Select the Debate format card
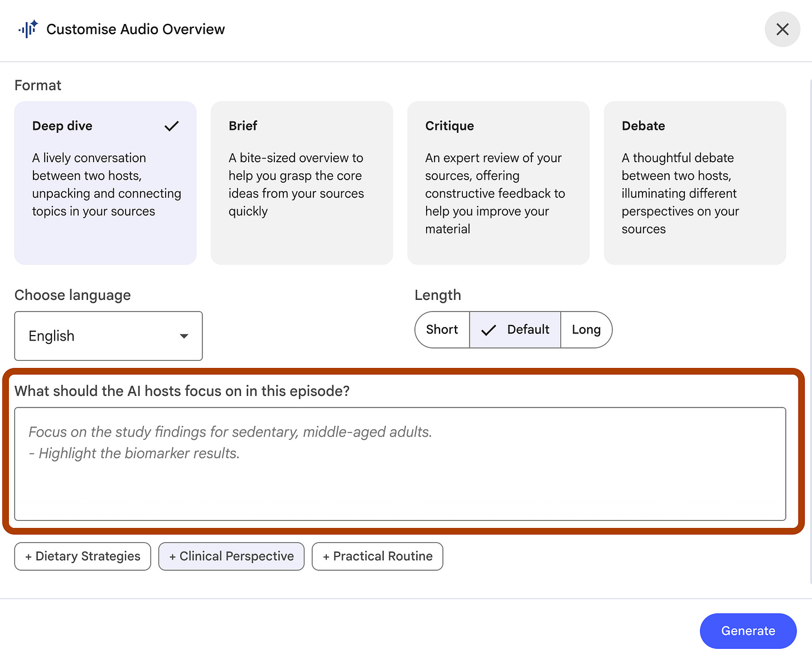 click(x=694, y=183)
